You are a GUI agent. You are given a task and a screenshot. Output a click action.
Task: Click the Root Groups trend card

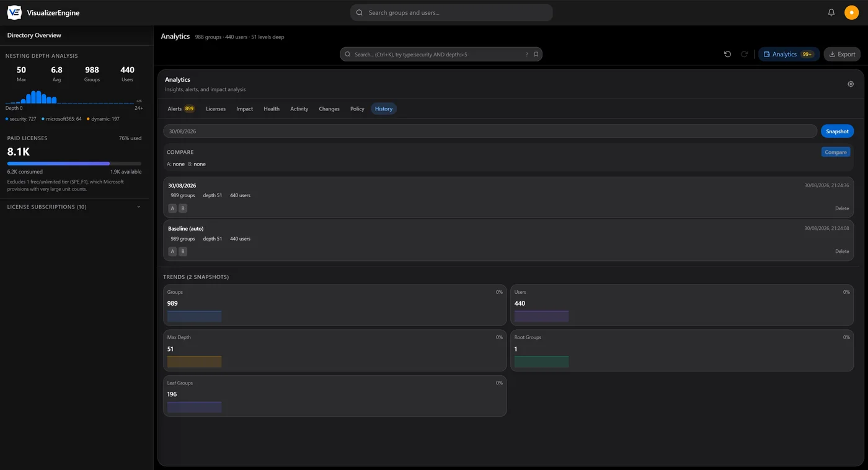682,350
